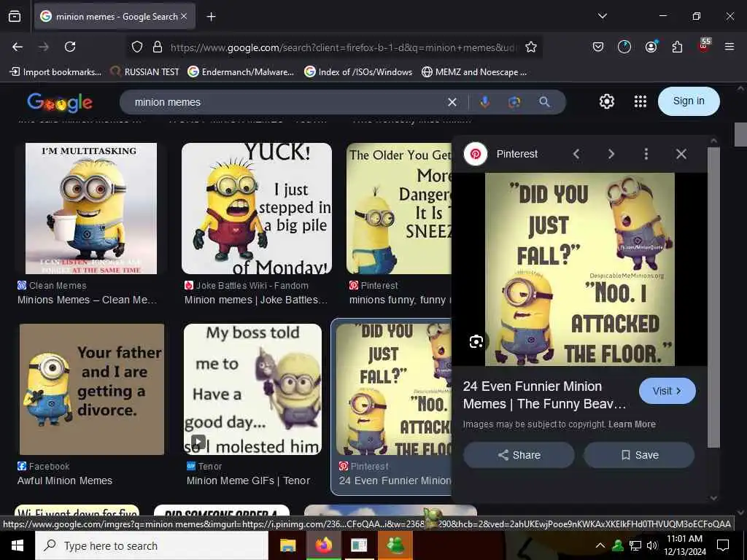Open the notifications action center
Image resolution: width=747 pixels, height=560 pixels.
pyautogui.click(x=723, y=545)
